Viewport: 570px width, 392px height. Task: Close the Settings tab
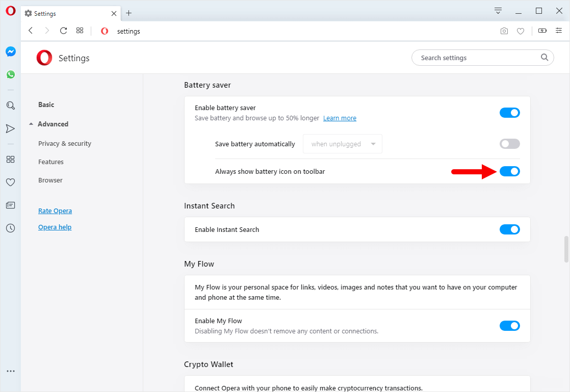click(x=114, y=13)
